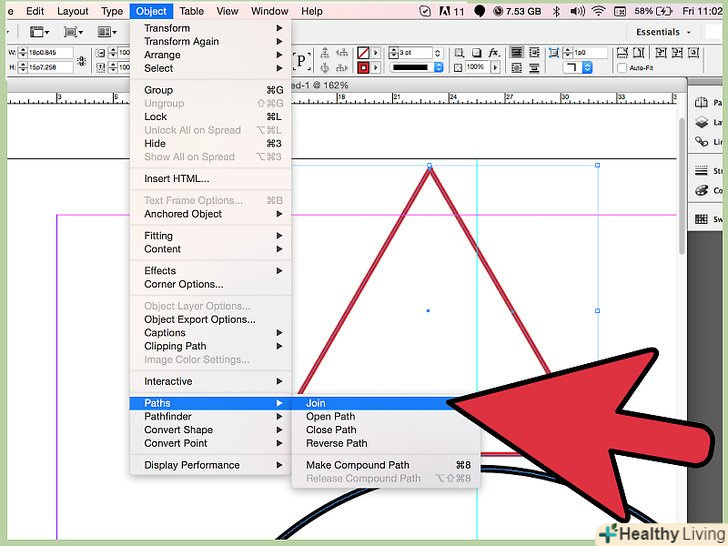728x546 pixels.
Task: Open the Layers panel icon
Action: click(701, 122)
